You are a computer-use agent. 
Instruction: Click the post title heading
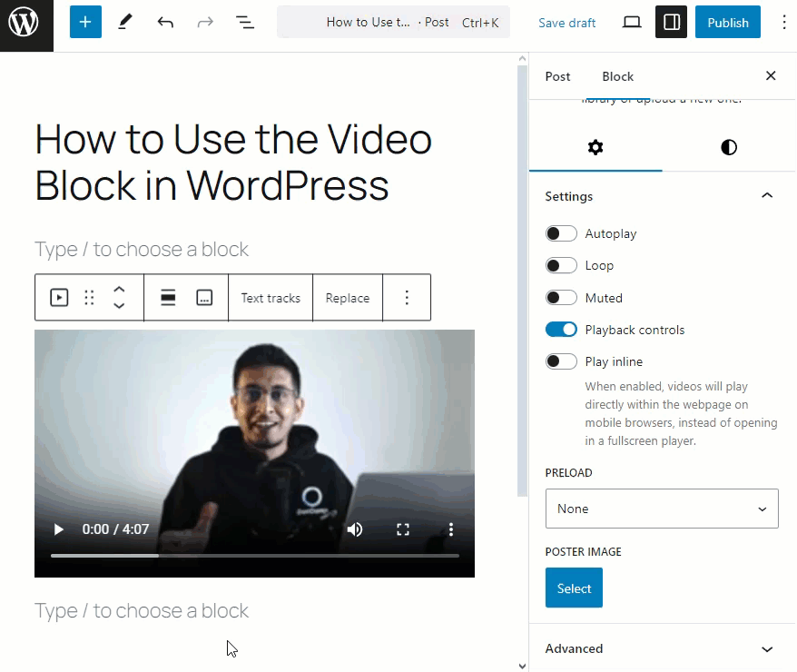click(x=233, y=163)
